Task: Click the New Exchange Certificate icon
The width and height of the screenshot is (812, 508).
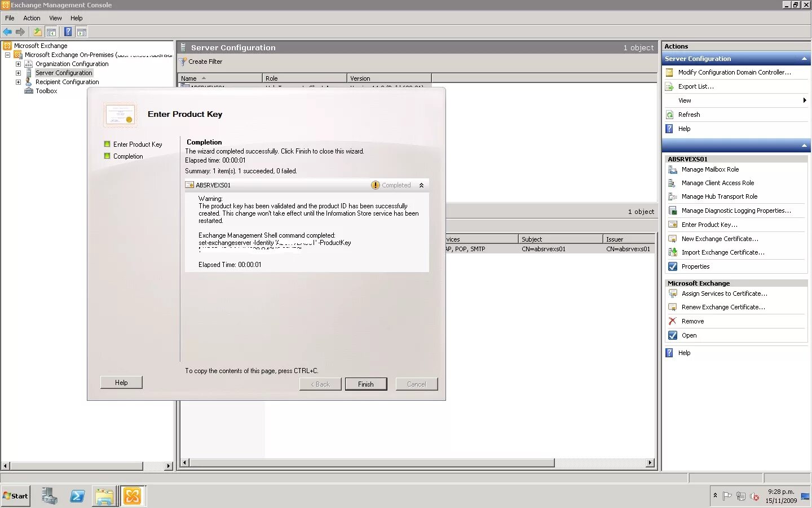Action: (x=672, y=239)
